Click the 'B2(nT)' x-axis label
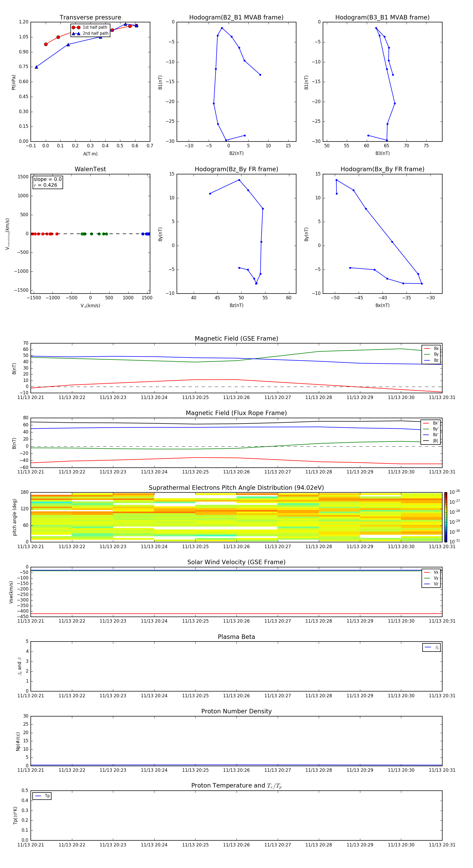 pyautogui.click(x=236, y=153)
